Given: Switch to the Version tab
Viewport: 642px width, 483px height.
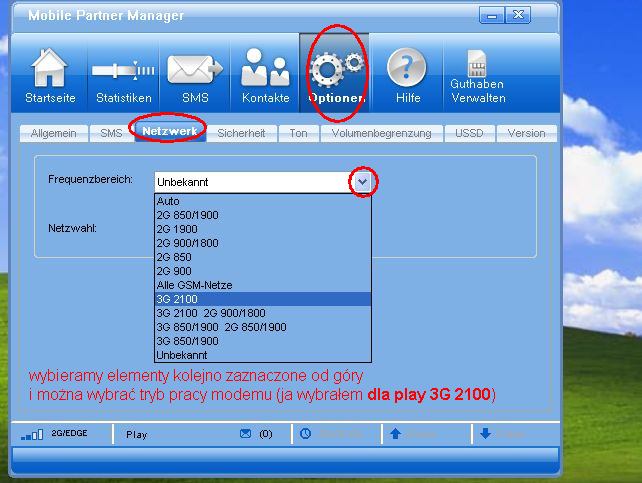Looking at the screenshot, I should coord(527,133).
